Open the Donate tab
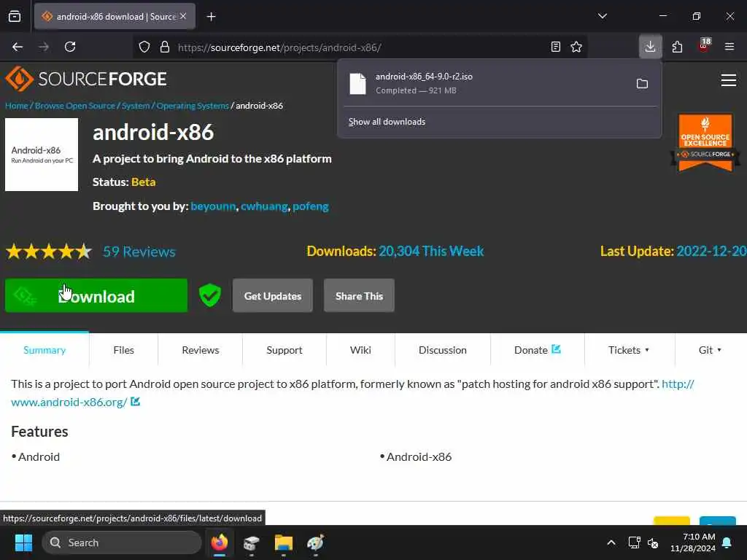This screenshot has height=560, width=747. (x=537, y=350)
